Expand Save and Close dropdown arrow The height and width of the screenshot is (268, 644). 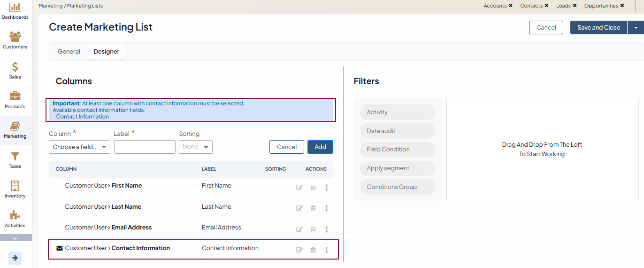click(636, 28)
